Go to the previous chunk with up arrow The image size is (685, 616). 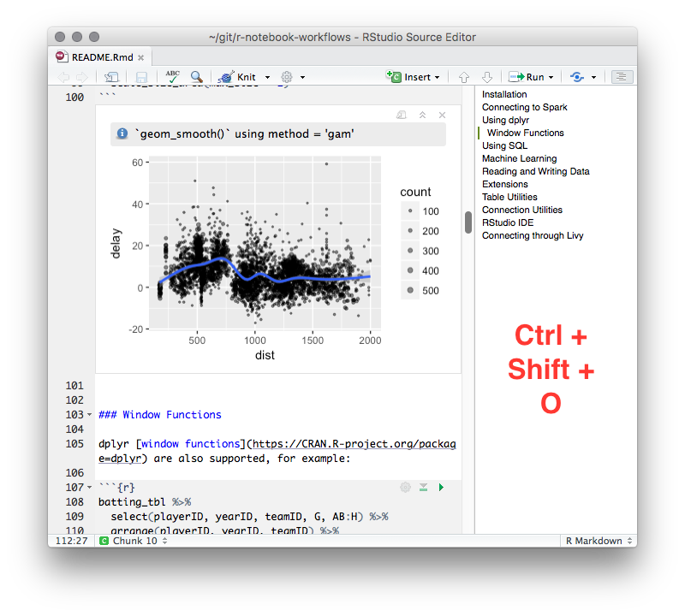[463, 77]
